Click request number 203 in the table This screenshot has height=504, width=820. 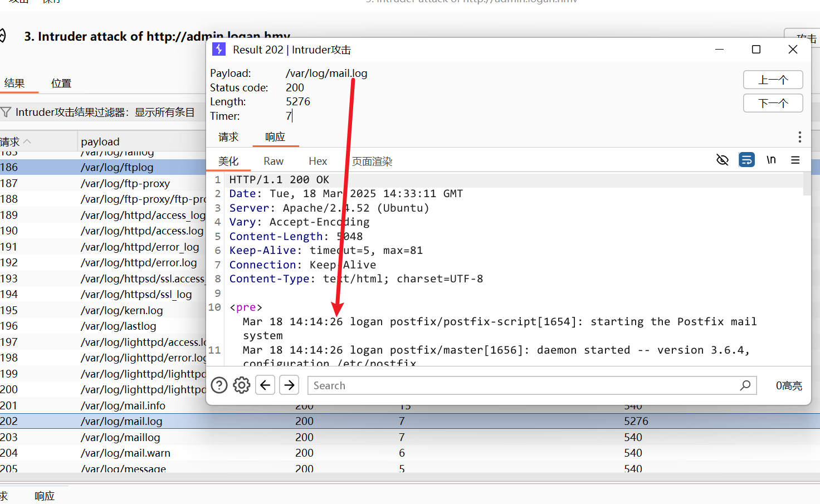pyautogui.click(x=9, y=437)
